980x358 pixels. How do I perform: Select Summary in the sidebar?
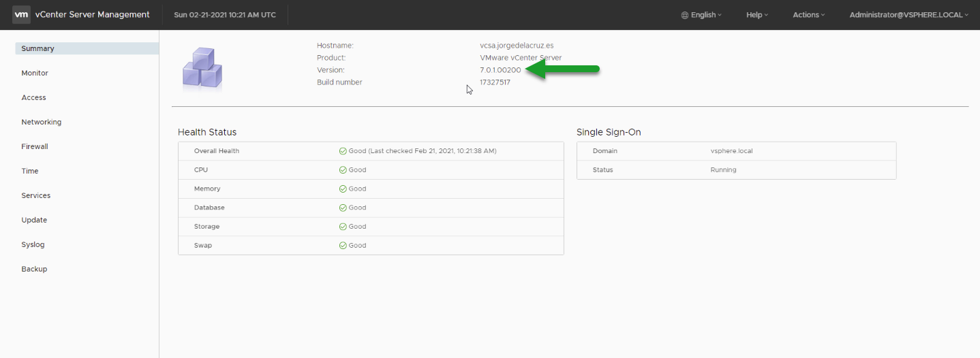pos(87,48)
